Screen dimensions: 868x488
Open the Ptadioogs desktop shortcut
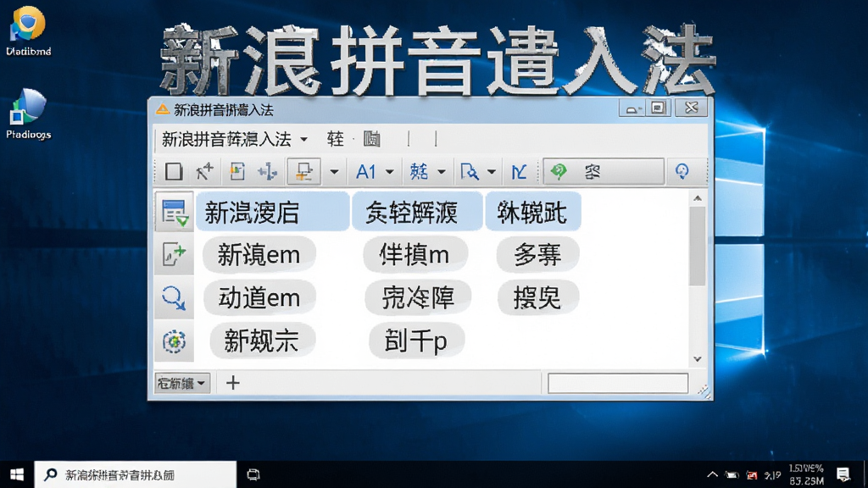click(28, 114)
